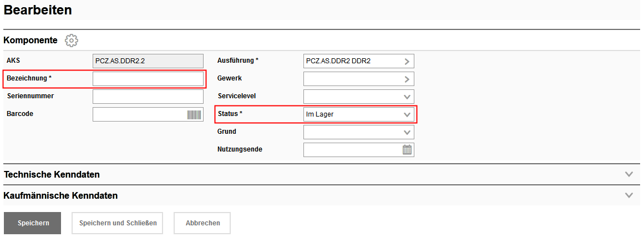Select the Barcode text input

tap(140, 114)
